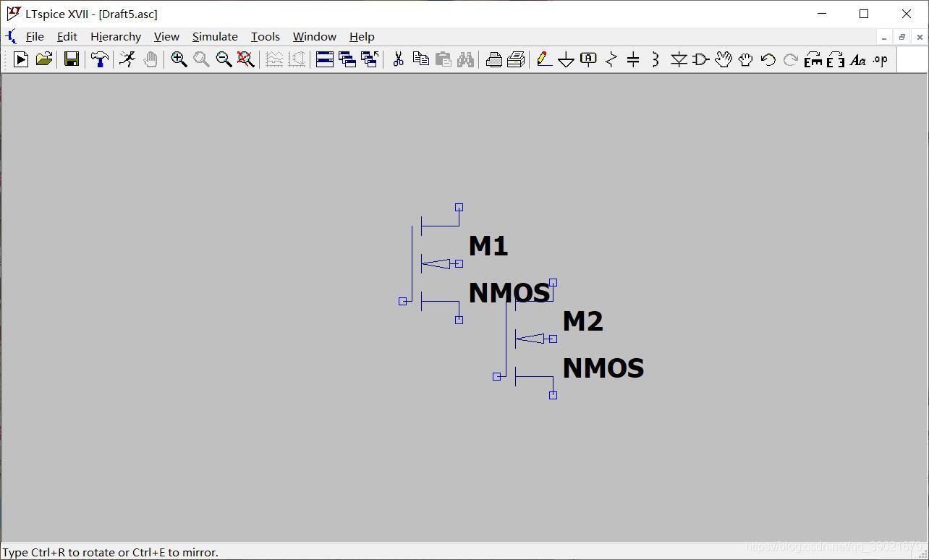Click the Paste icon
Screen dimensions: 929x560
pos(443,59)
